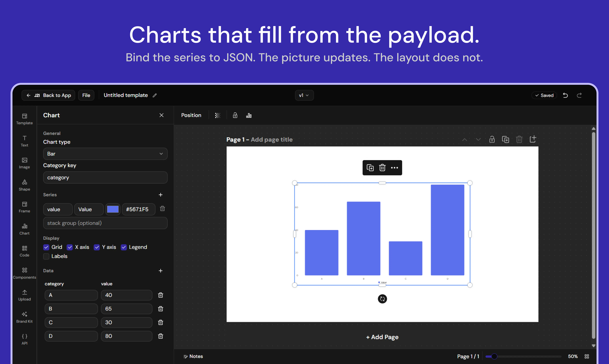The width and height of the screenshot is (609, 364).
Task: Click the edit pencil next to template name
Action: pyautogui.click(x=155, y=95)
